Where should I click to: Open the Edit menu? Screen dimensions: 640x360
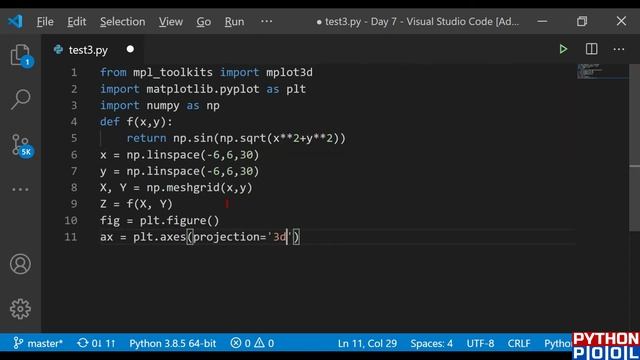click(77, 22)
